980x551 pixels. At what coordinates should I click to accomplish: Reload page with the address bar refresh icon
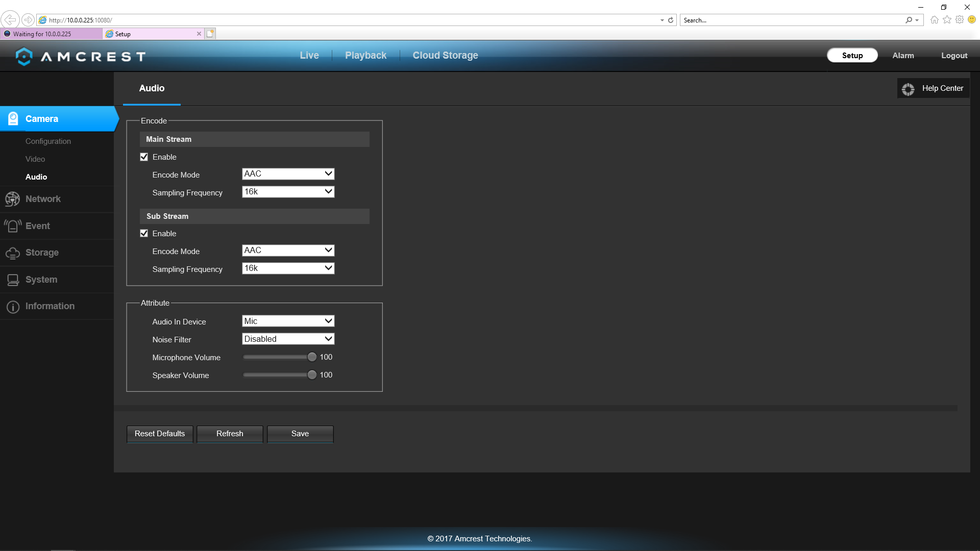tap(671, 20)
